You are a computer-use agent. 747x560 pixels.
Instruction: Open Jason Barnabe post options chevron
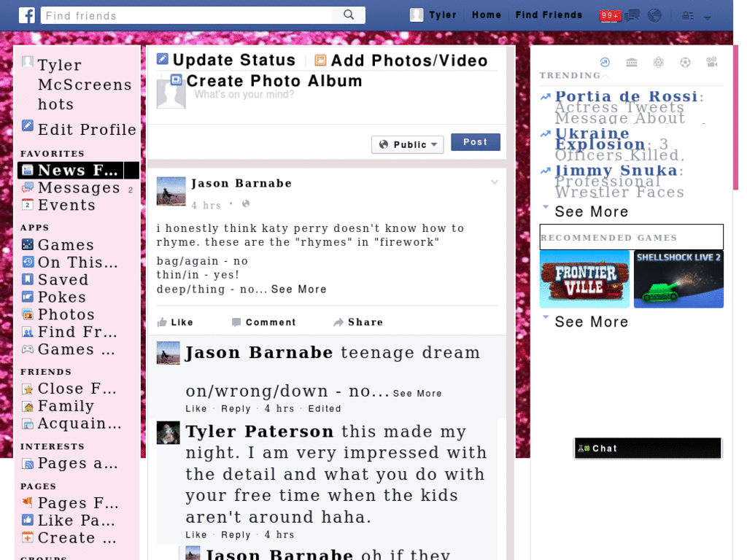point(495,182)
